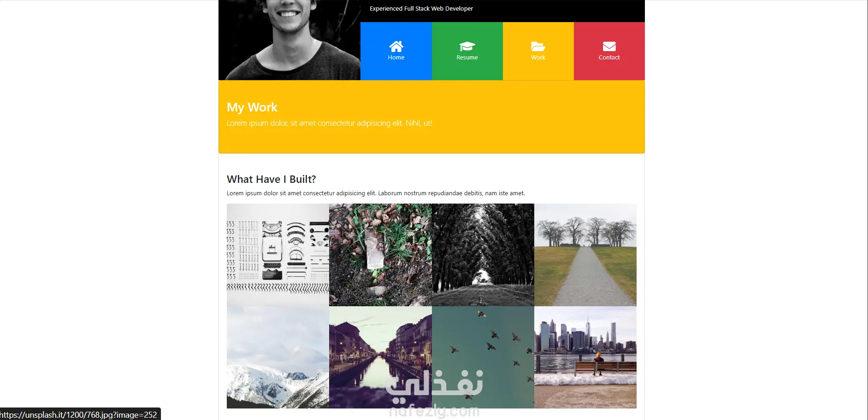Click the Resume graduation cap icon
The height and width of the screenshot is (420, 868).
[x=467, y=47]
